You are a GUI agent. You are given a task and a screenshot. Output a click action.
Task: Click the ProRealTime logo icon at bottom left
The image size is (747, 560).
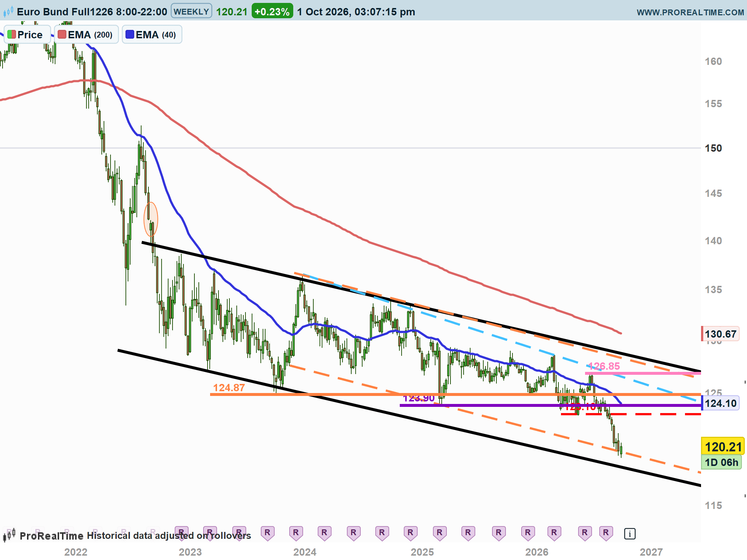9,535
